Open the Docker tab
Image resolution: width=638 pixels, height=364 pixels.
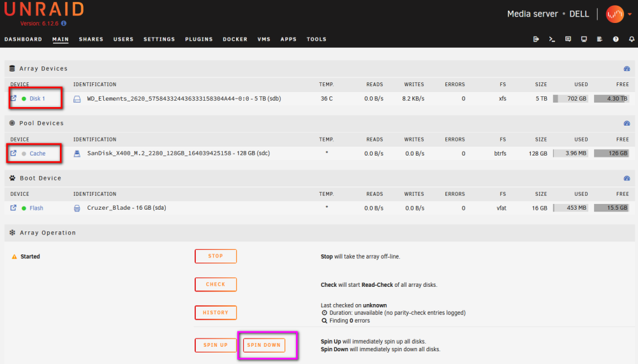(x=235, y=40)
